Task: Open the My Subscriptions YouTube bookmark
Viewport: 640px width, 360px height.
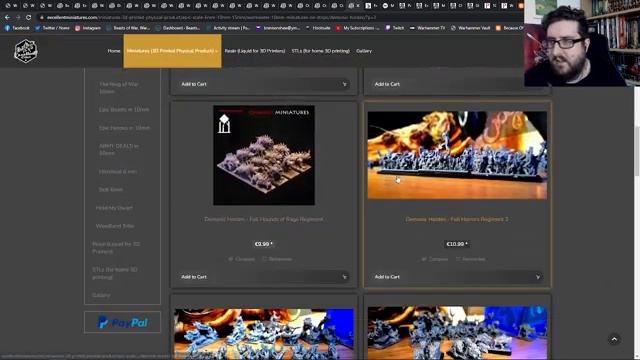Action: click(x=358, y=28)
